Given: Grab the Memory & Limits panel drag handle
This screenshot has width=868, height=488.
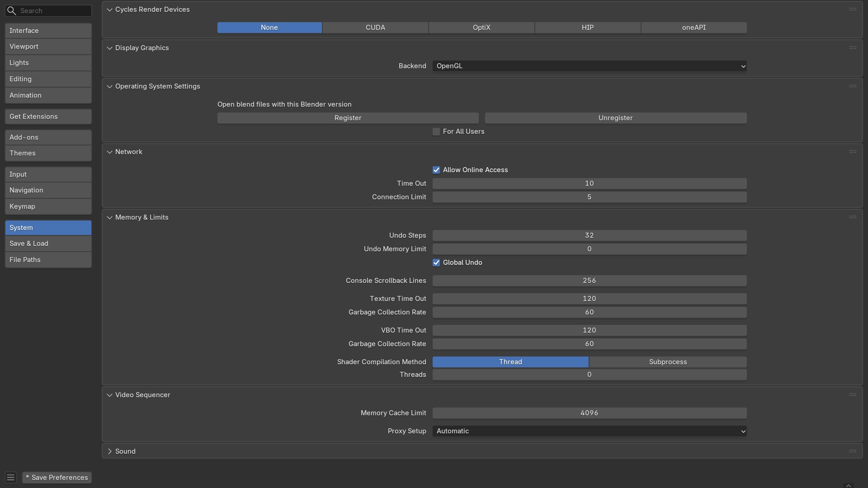Looking at the screenshot, I should point(853,217).
